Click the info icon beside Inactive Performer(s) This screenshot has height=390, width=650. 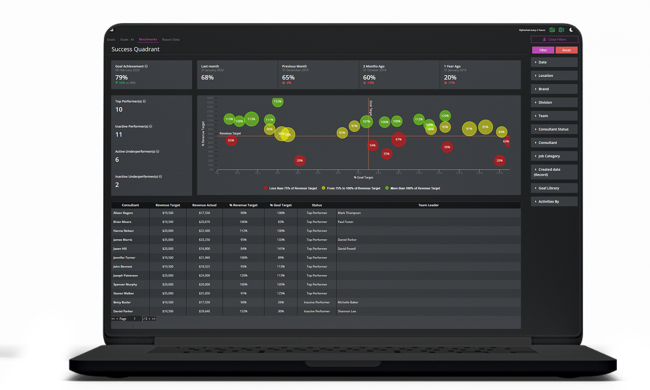(150, 126)
